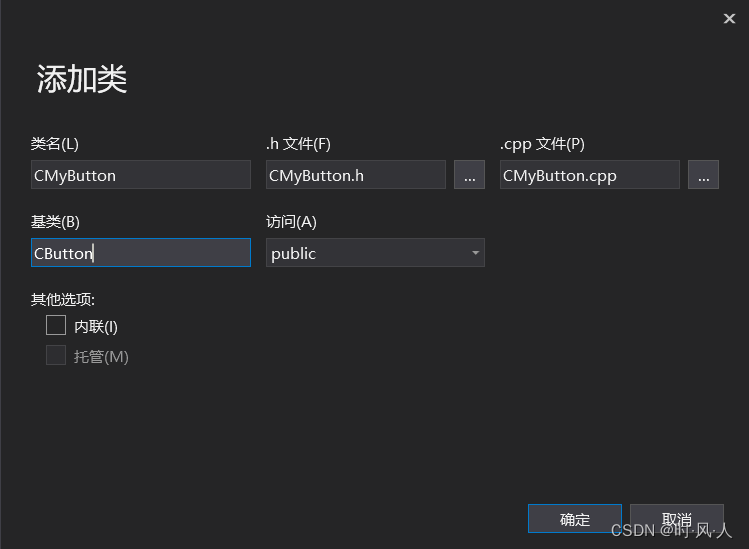
Task: Confirm with the 确定 button
Action: tap(575, 518)
